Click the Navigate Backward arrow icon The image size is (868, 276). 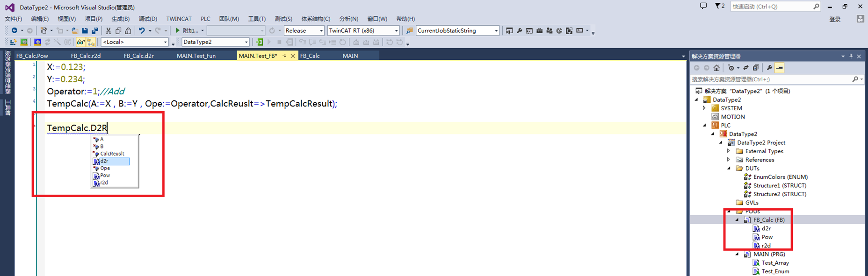tap(14, 30)
